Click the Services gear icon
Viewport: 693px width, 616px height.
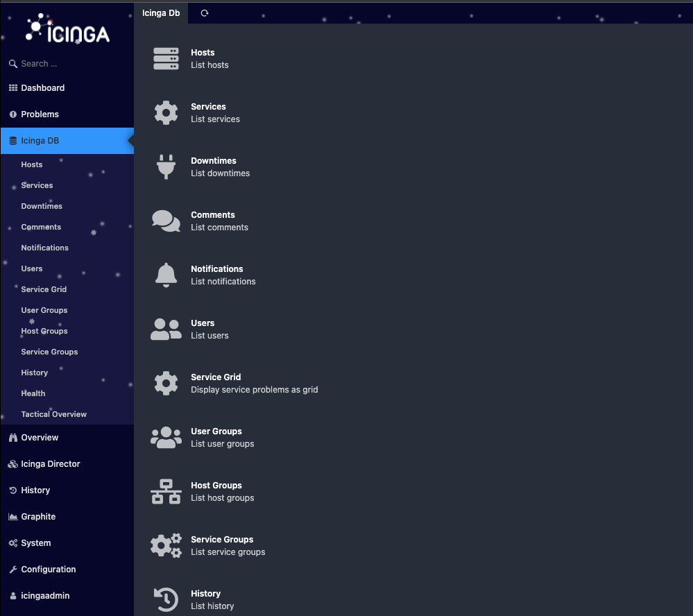pos(166,112)
